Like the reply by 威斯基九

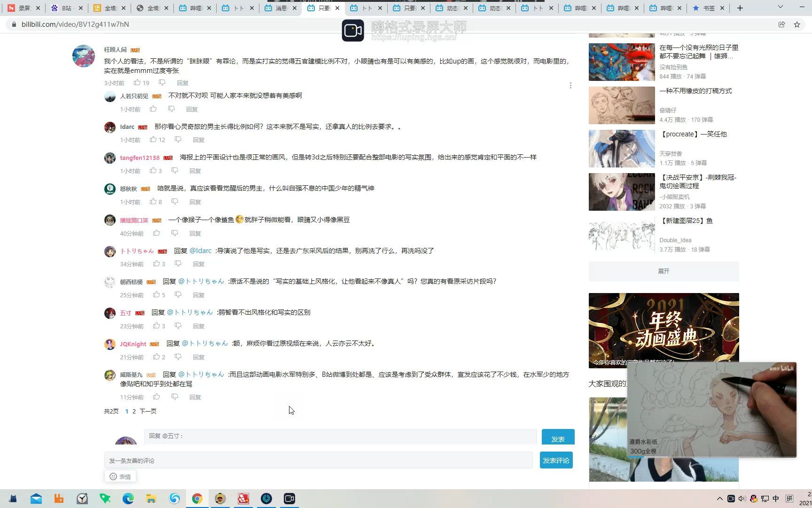point(156,397)
